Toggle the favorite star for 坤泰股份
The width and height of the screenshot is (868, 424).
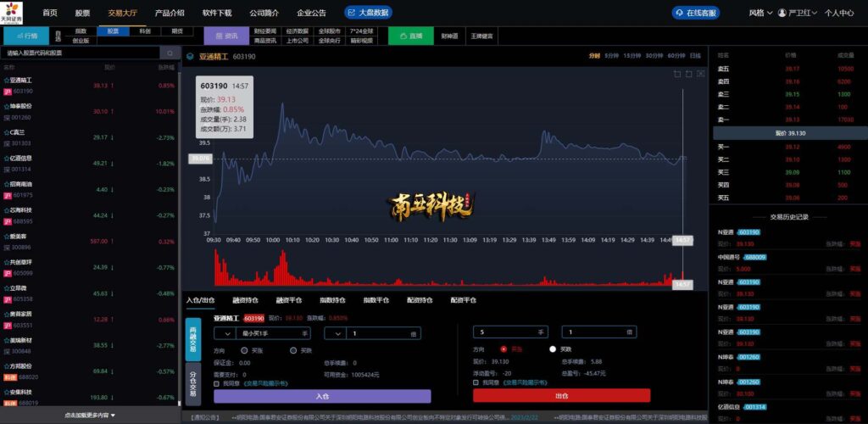pos(7,106)
